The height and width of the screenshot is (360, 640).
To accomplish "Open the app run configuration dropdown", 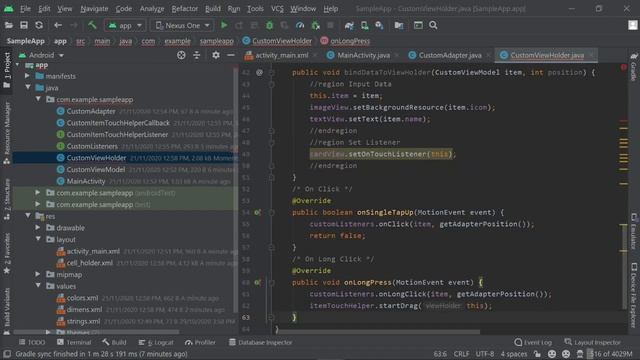I will (x=125, y=25).
